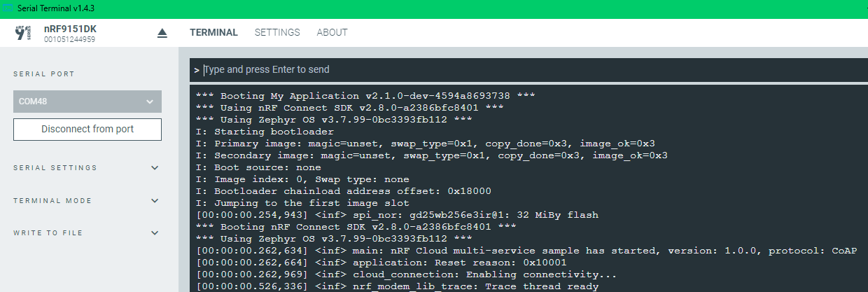Click the 'Booting My Application v2.1.0-dev' line
This screenshot has height=292, width=868.
click(366, 96)
